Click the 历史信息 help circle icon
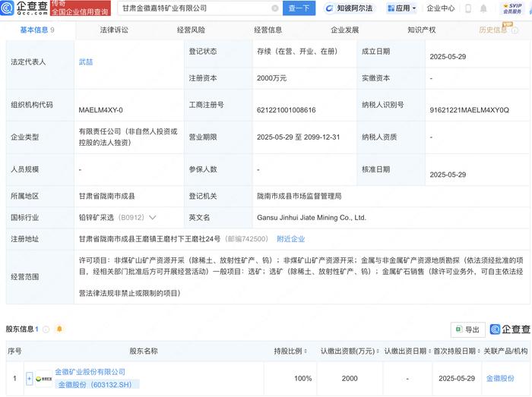The width and height of the screenshot is (532, 397). pos(515,30)
